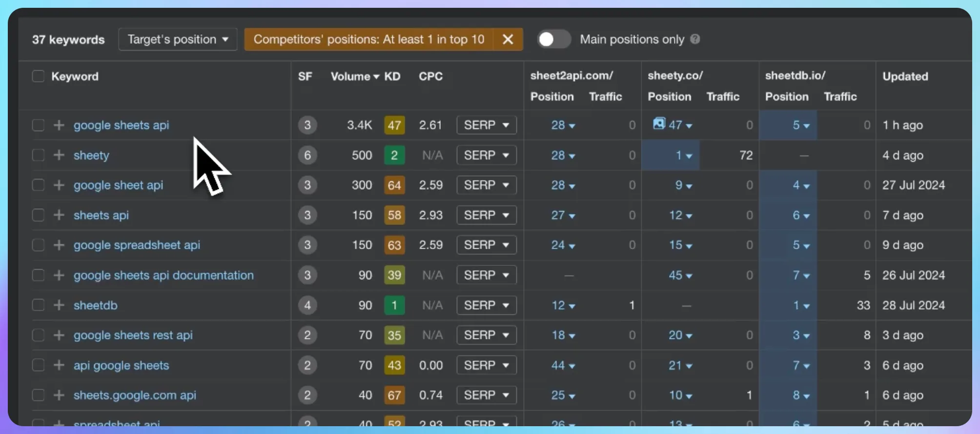
Task: Add 'google sheets api documentation' via plus icon
Action: (59, 275)
